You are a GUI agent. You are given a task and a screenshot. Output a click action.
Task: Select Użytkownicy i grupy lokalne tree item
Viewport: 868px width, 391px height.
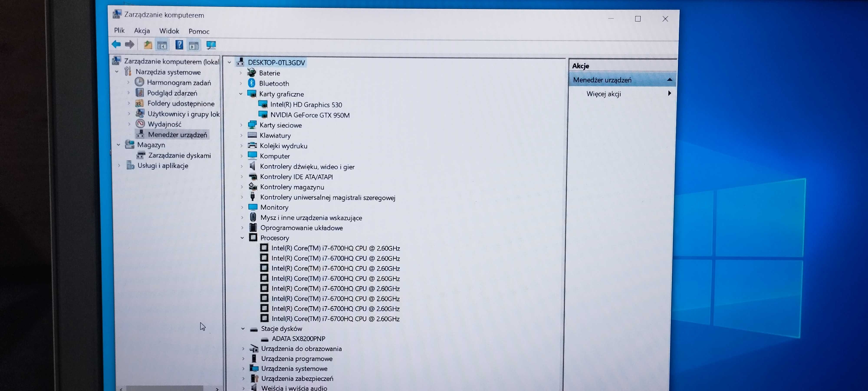tap(183, 114)
